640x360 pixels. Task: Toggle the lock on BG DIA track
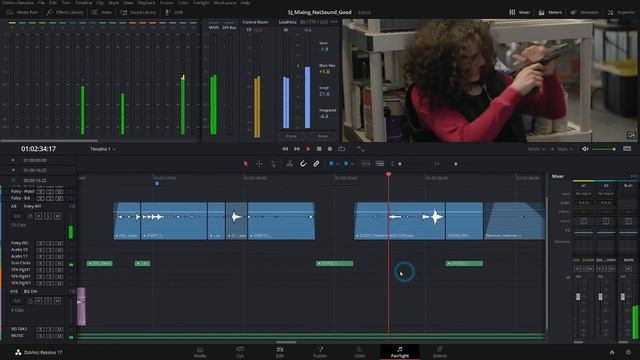pyautogui.click(x=30, y=301)
